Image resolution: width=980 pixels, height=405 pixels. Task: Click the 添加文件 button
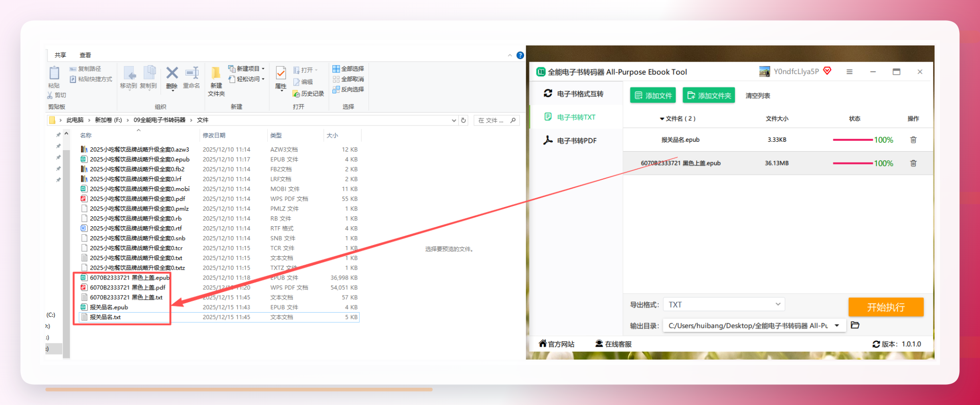tap(653, 95)
